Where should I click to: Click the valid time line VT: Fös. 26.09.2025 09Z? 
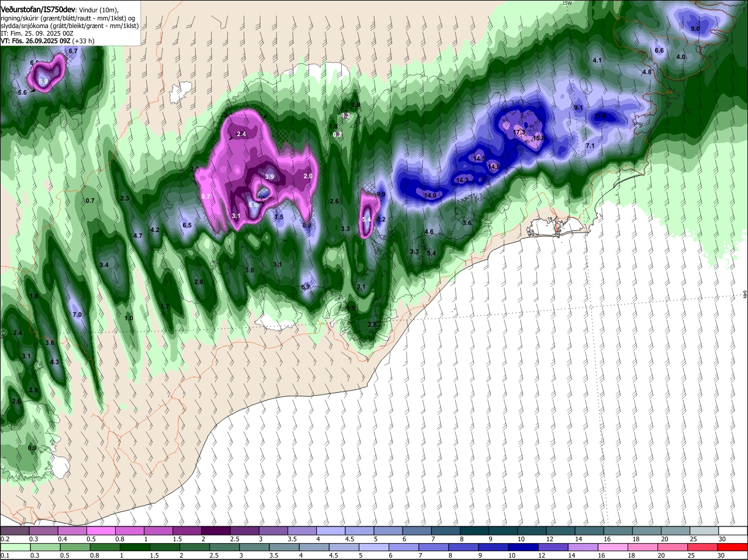tap(36, 41)
